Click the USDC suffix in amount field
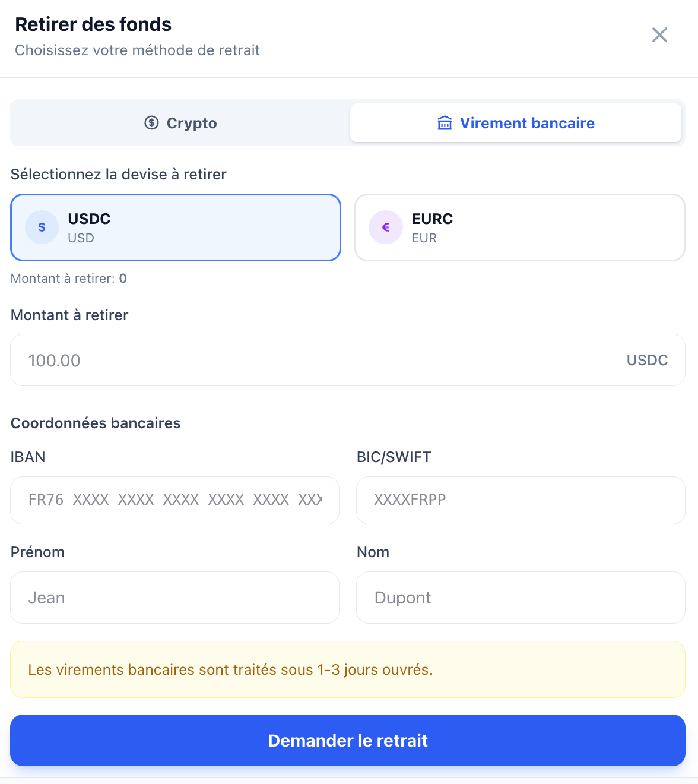Viewport: 698px width, 784px height. tap(647, 361)
